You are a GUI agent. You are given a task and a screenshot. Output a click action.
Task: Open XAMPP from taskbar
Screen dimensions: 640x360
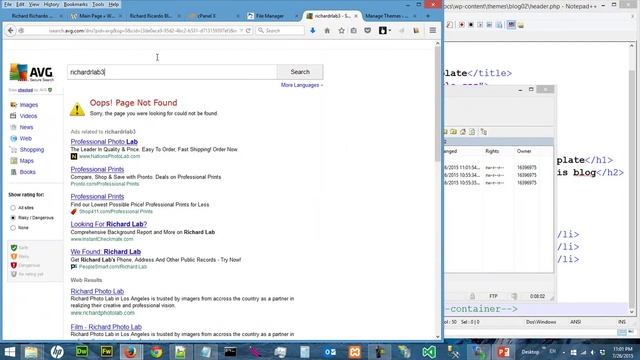tap(355, 352)
